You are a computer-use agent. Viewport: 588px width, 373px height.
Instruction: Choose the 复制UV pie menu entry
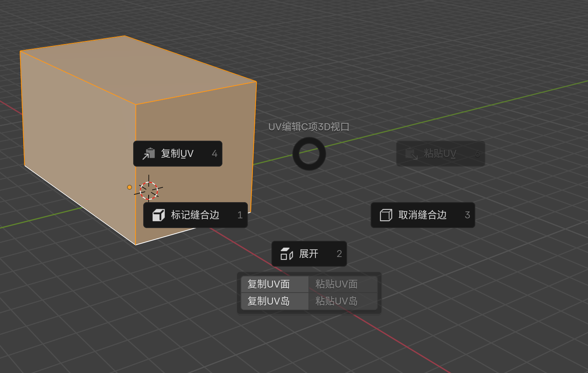point(178,154)
